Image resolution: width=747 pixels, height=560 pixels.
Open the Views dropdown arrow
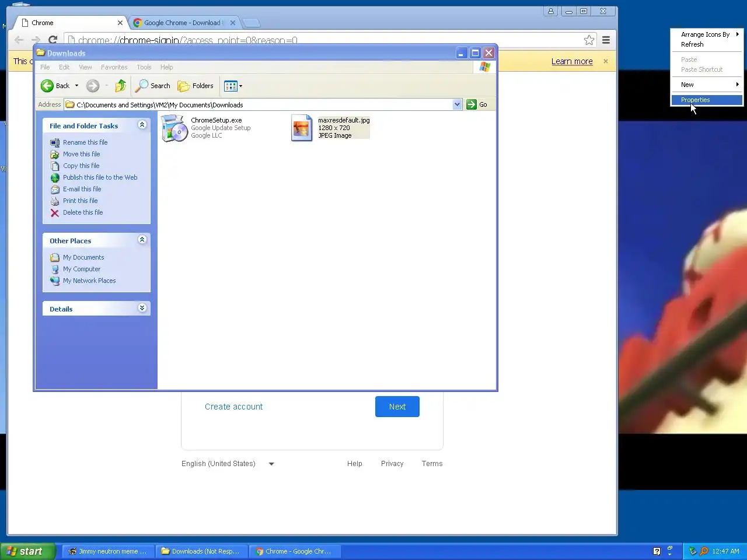[x=240, y=86]
